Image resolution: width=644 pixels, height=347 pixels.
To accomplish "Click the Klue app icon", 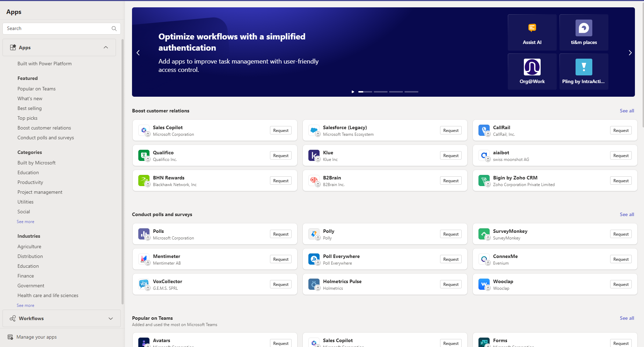I will [x=314, y=155].
